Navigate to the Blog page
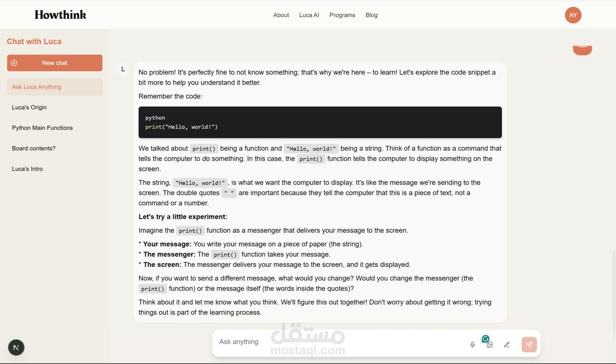The height and width of the screenshot is (364, 616). pyautogui.click(x=372, y=15)
